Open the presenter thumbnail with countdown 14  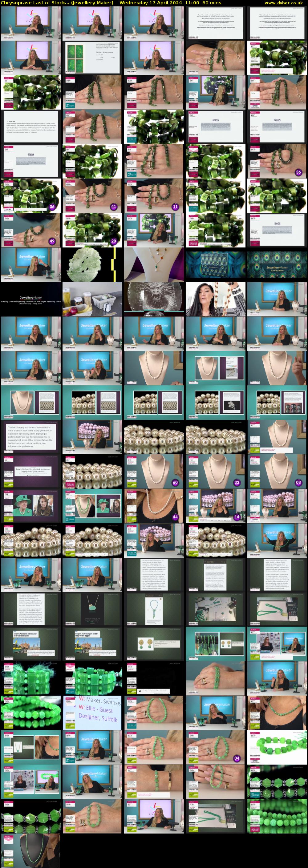point(215,506)
